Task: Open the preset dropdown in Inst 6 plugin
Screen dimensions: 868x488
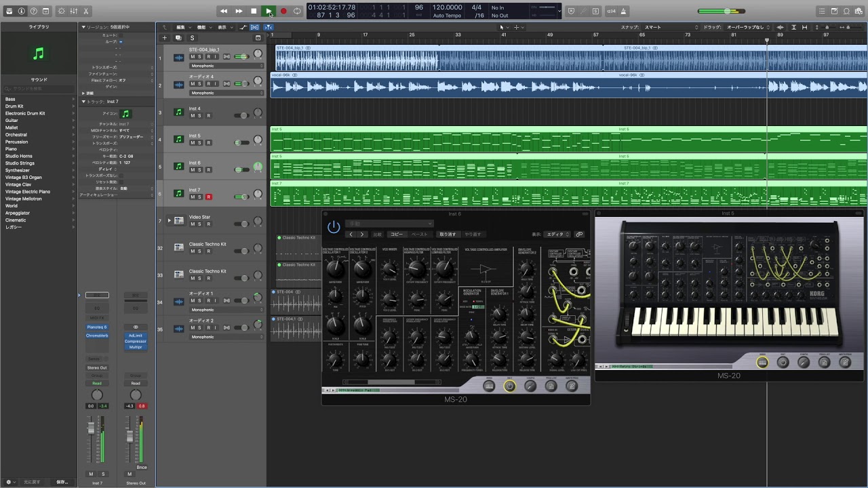Action: pos(389,224)
